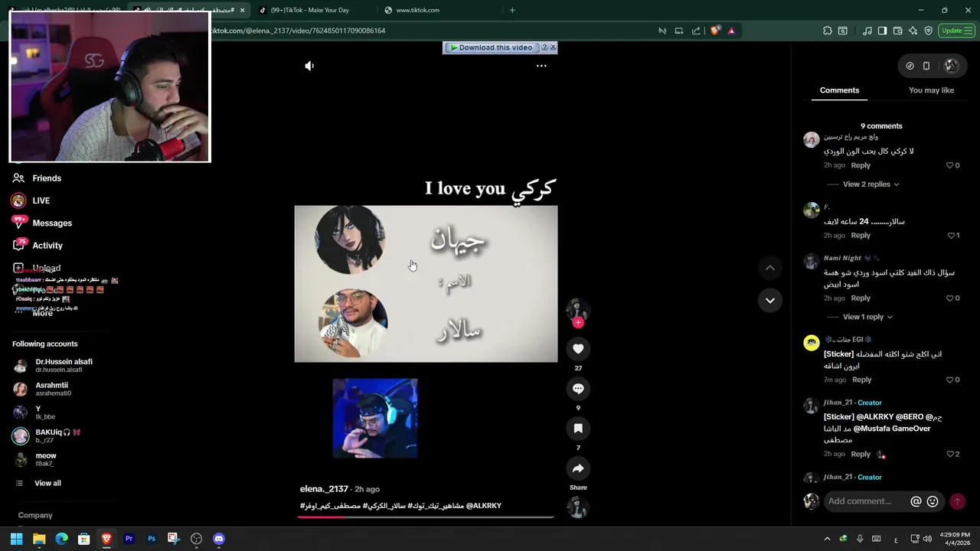Like the video with the heart icon
This screenshot has width=980, height=551.
(x=578, y=349)
